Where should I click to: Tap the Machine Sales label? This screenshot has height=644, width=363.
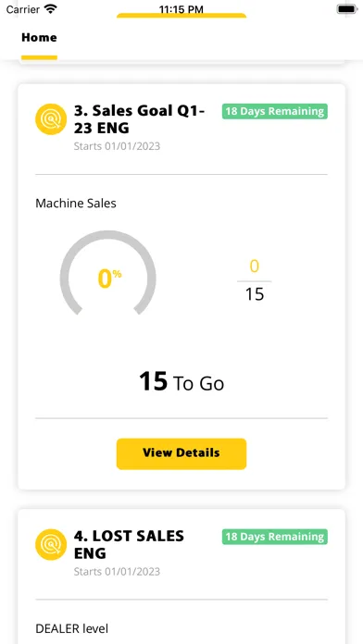pyautogui.click(x=76, y=204)
